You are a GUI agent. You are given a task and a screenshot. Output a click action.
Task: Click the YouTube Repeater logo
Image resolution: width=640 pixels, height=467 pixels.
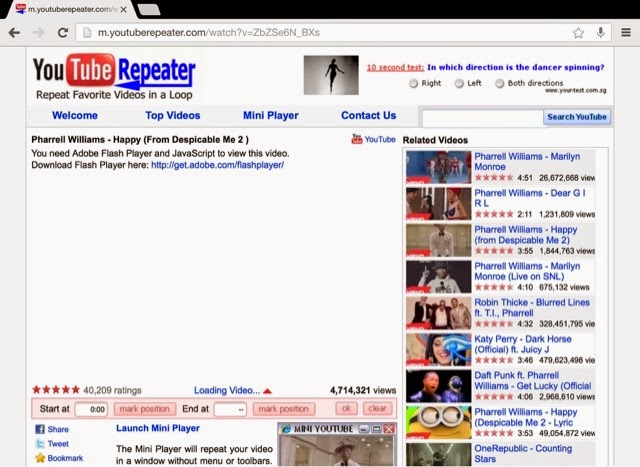[x=114, y=77]
